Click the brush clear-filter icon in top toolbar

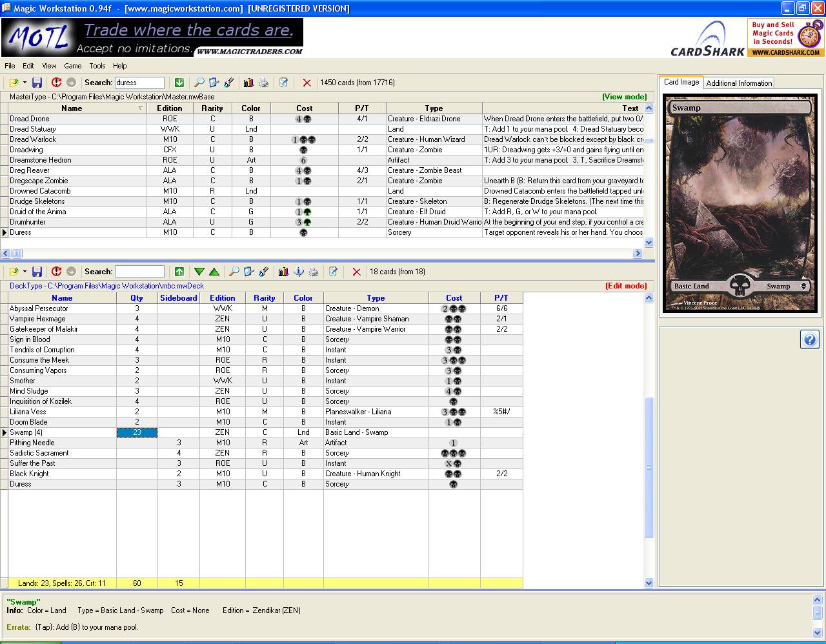[229, 83]
